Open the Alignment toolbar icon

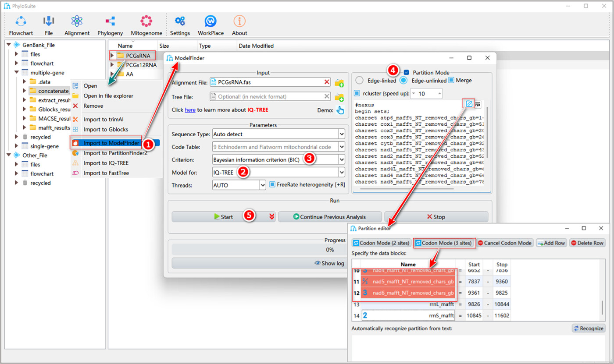click(x=77, y=25)
